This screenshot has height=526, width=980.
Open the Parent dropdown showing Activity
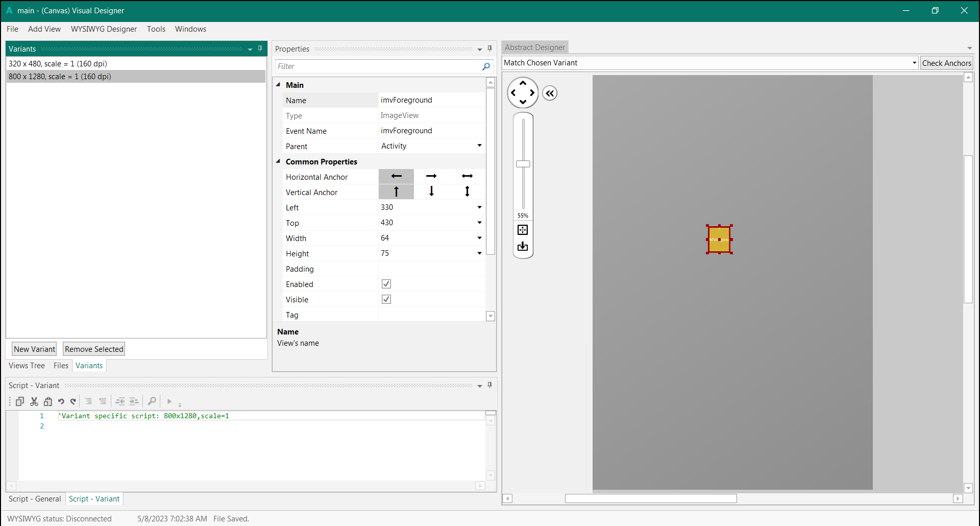479,146
